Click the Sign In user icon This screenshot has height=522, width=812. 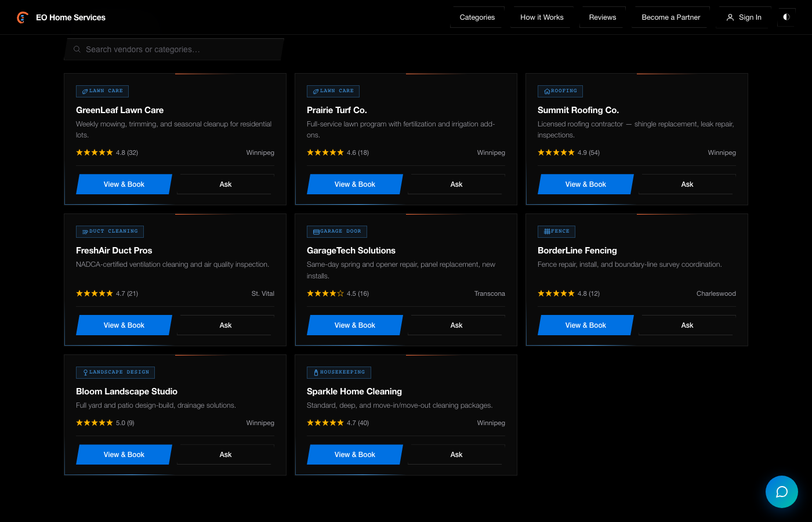[730, 17]
